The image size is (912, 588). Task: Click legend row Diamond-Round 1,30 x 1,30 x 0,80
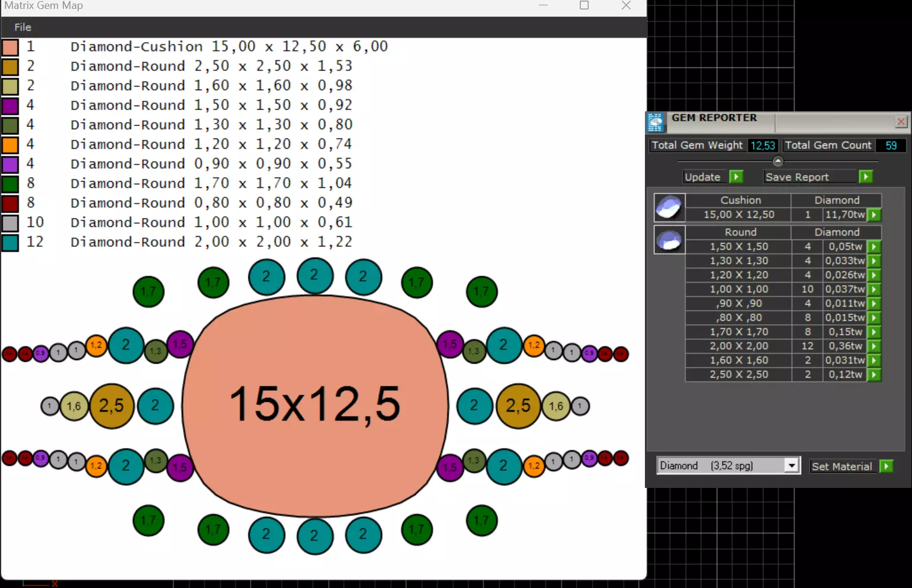pyautogui.click(x=211, y=125)
